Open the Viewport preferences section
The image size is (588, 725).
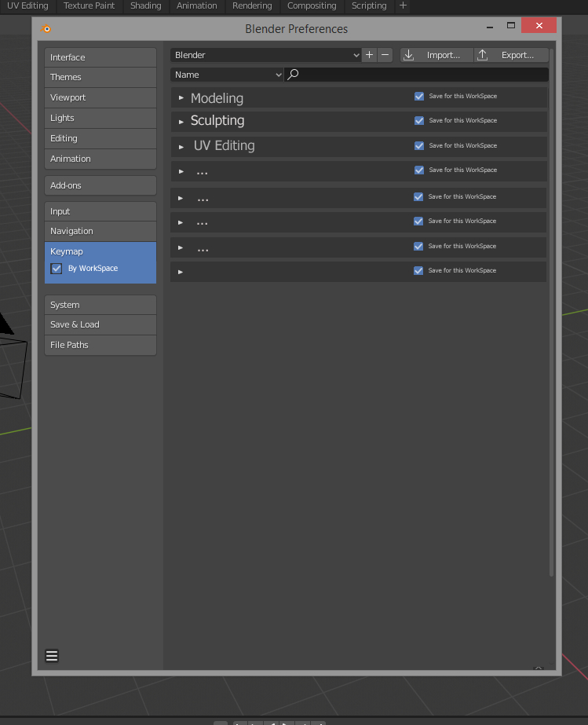pos(100,97)
